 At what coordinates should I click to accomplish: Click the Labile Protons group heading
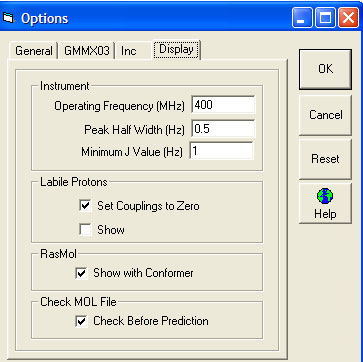[x=74, y=182]
